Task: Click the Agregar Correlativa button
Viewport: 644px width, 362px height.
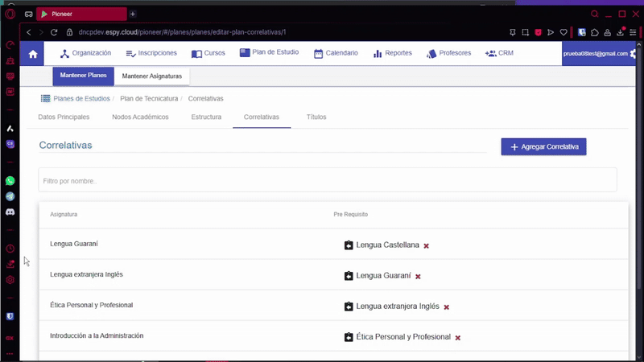Action: pyautogui.click(x=543, y=146)
